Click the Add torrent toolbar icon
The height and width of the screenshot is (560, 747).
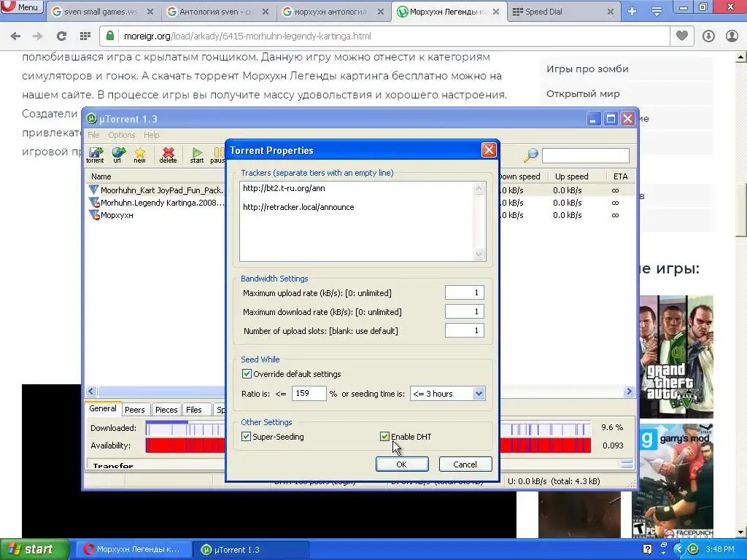coord(96,155)
